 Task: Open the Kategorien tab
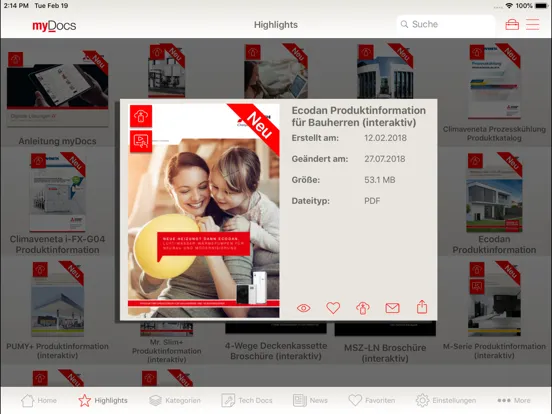click(x=175, y=400)
